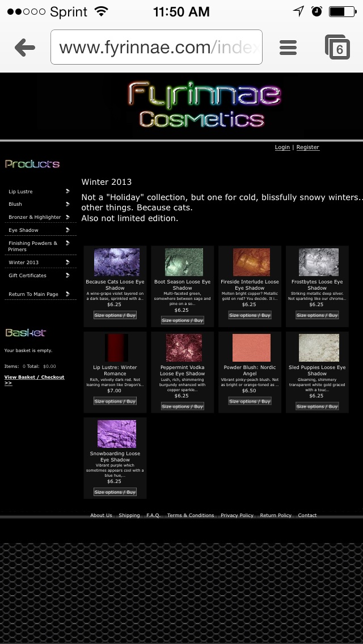
Task: Open Return Policy footer link
Action: click(276, 515)
